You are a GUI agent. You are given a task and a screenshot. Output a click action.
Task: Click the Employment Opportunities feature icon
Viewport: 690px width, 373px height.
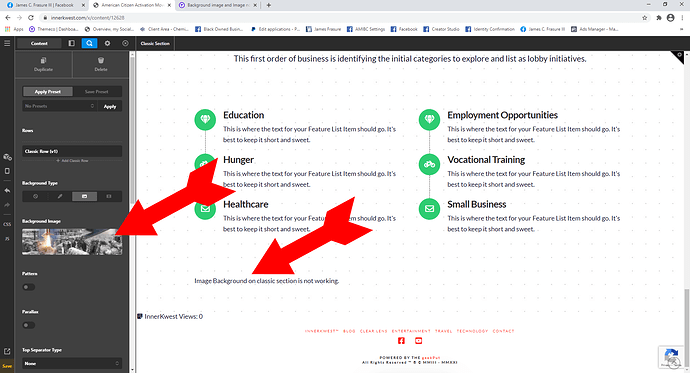pyautogui.click(x=429, y=119)
